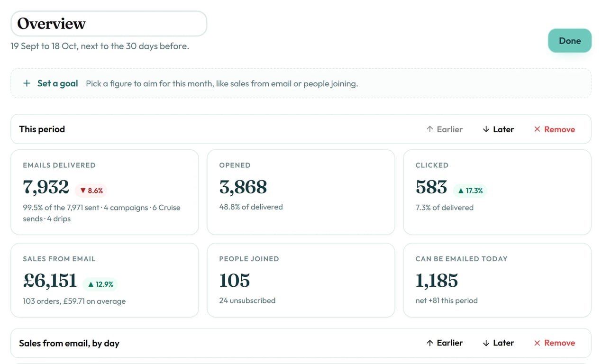Click '7.3% of delivered' text
The width and height of the screenshot is (602, 364).
pos(444,208)
